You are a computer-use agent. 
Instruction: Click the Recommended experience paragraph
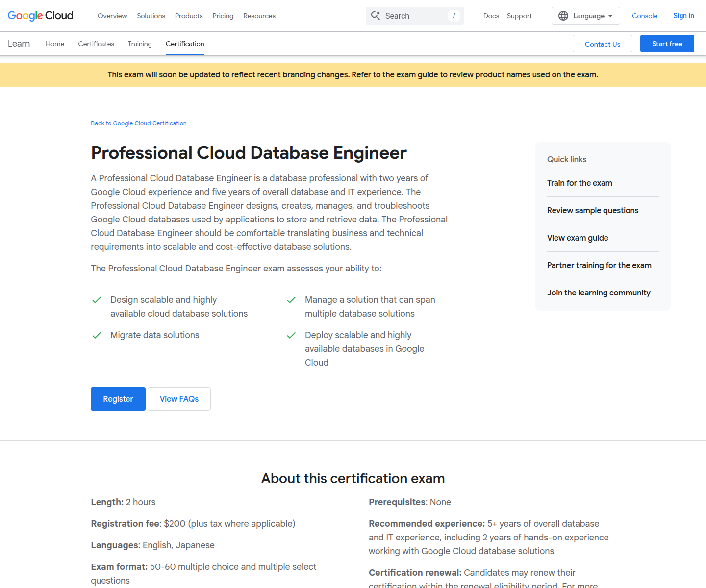coord(489,538)
